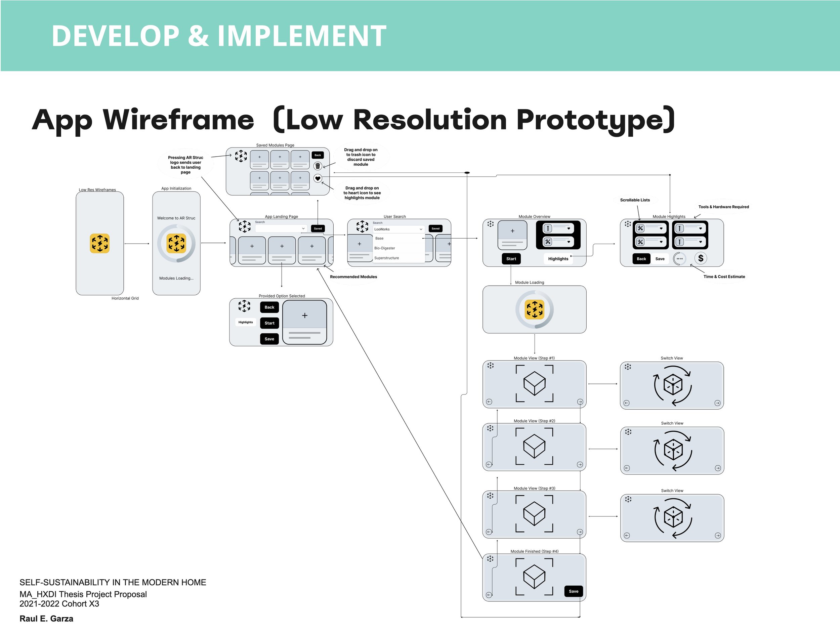Click the Back button on Saved Modules Page
Screen dimensions: 840x630
(318, 155)
